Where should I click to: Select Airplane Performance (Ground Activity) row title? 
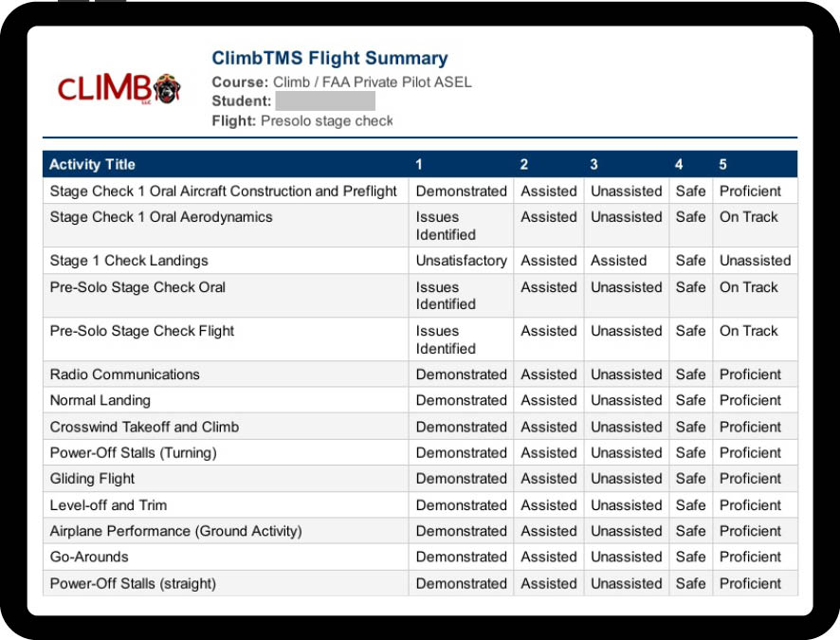point(175,531)
